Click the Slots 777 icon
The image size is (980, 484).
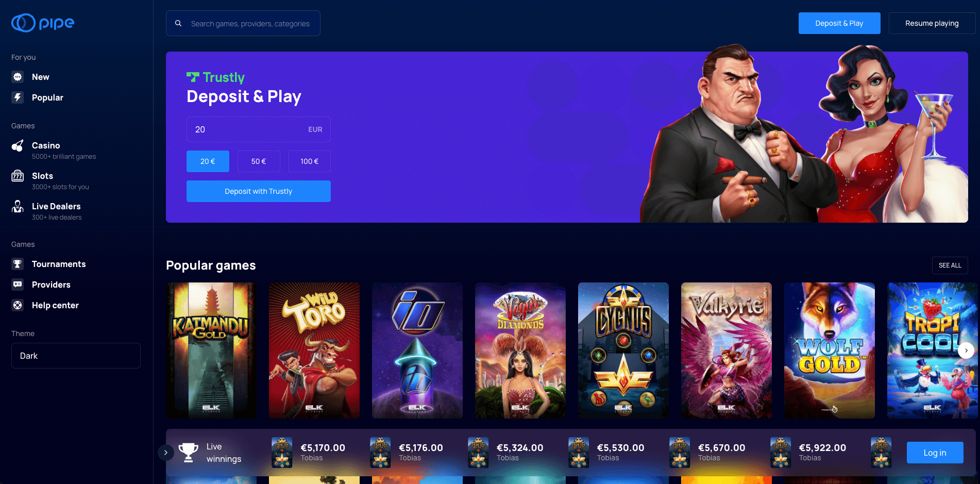point(18,176)
